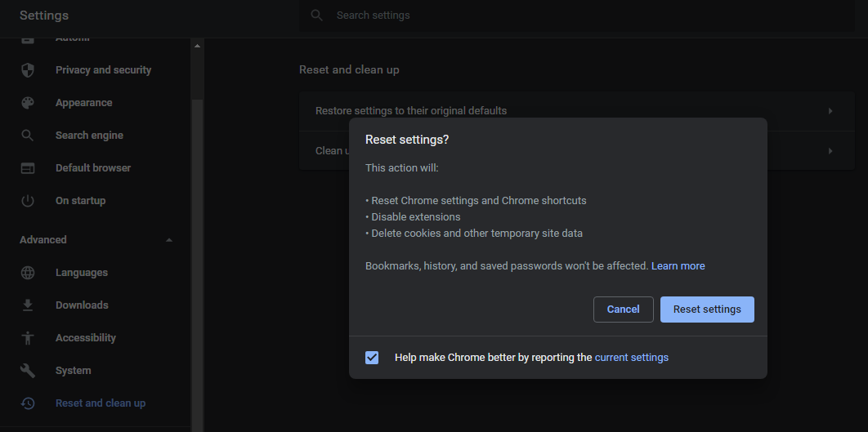868x432 pixels.
Task: Click the Accessibility person icon
Action: tap(28, 338)
